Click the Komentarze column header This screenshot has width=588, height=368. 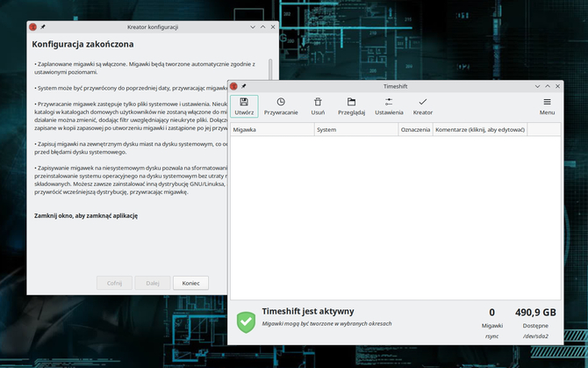tap(480, 129)
